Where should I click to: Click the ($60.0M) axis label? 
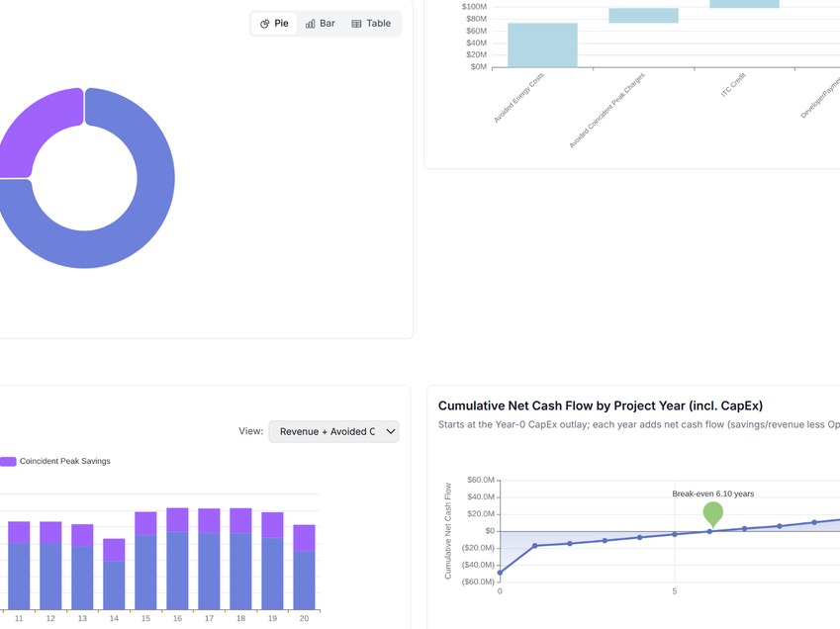478,582
